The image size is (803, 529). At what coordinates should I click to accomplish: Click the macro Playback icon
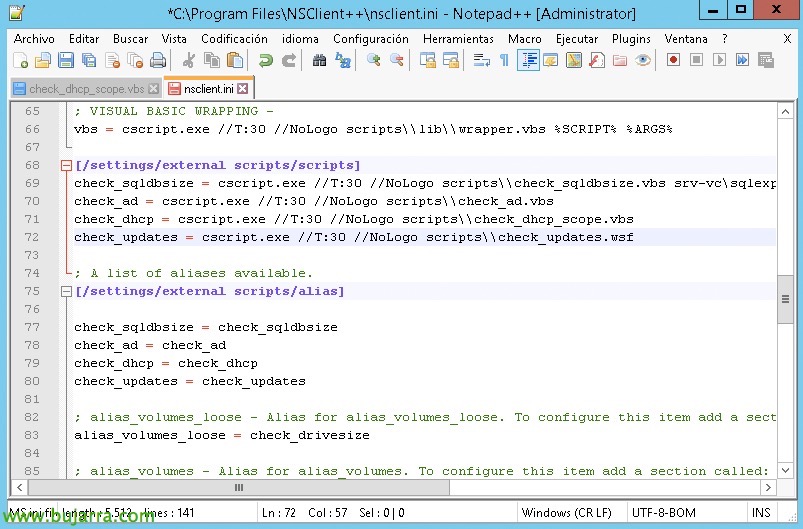click(x=720, y=60)
